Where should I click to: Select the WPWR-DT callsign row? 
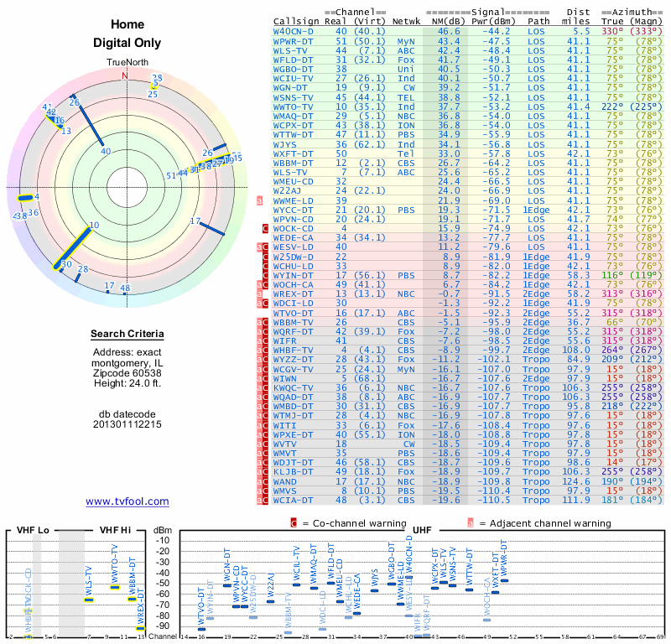[294, 40]
